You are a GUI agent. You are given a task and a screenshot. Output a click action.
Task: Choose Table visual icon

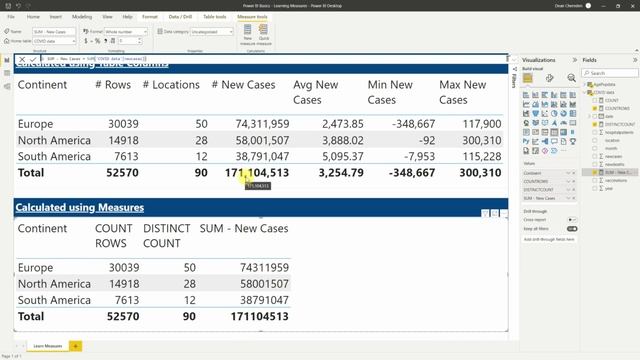click(x=554, y=132)
